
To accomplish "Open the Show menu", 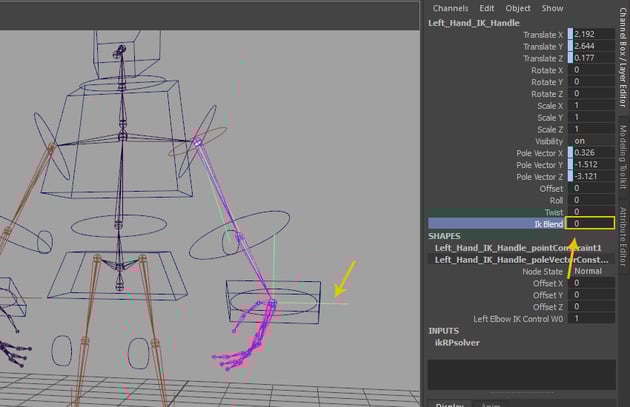I will pos(552,8).
